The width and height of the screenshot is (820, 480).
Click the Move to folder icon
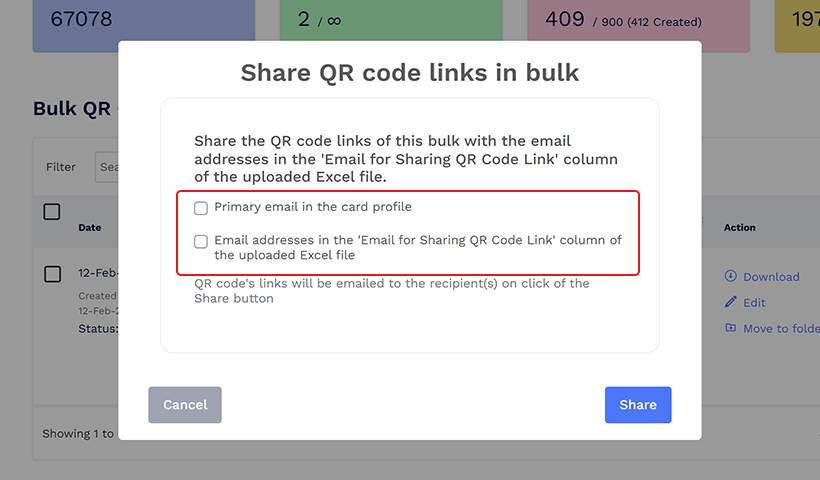(730, 328)
